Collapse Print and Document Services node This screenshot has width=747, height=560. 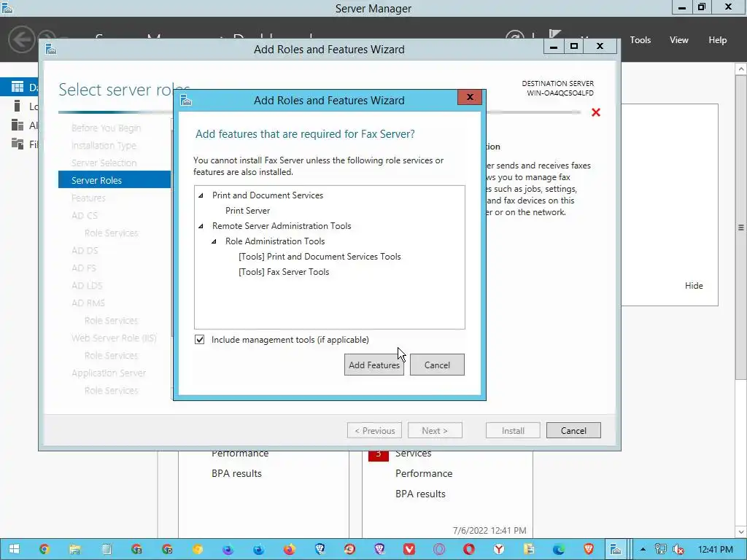[x=201, y=195]
